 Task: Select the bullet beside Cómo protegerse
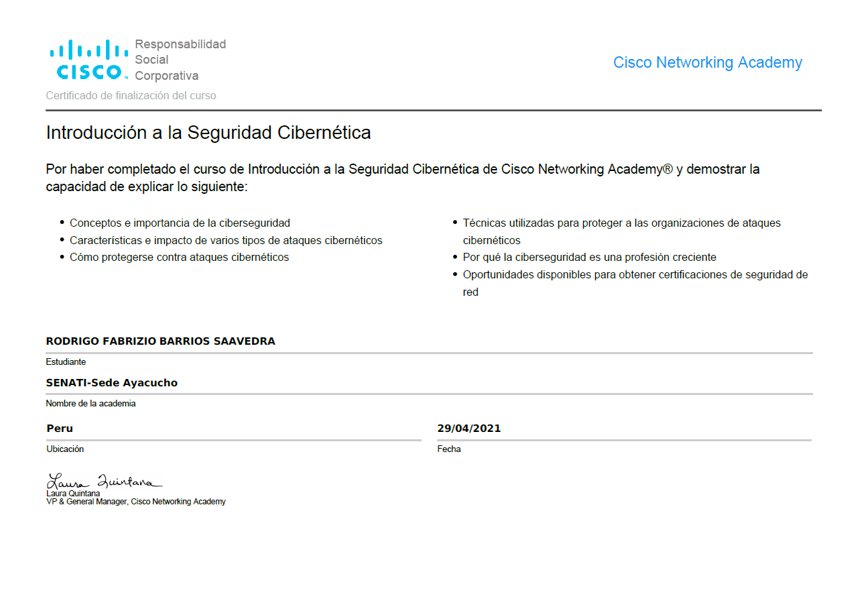coord(62,256)
